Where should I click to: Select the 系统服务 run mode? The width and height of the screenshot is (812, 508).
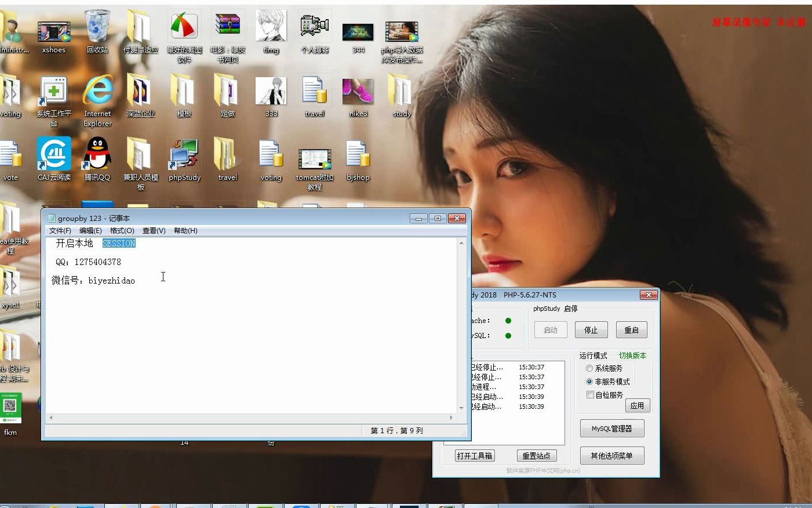(589, 368)
